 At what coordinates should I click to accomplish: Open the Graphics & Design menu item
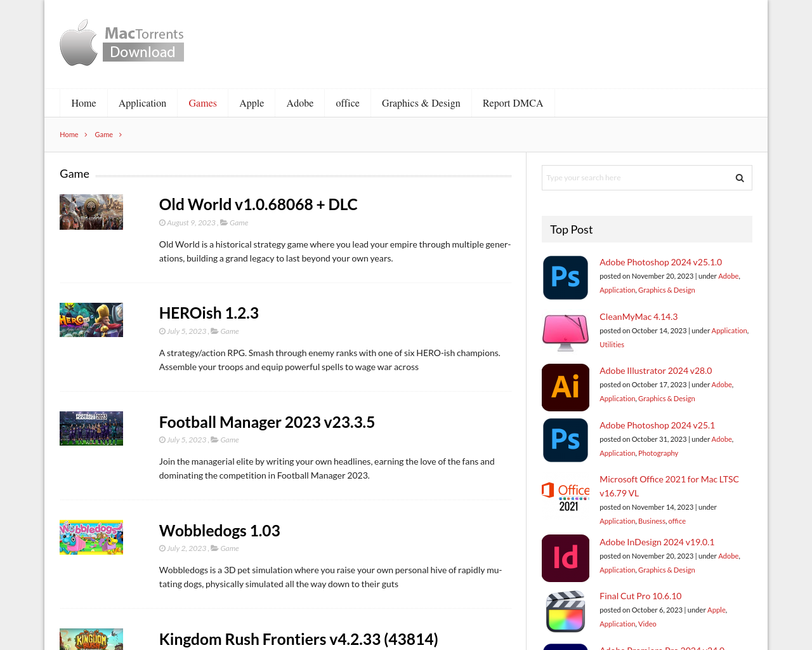pyautogui.click(x=421, y=103)
